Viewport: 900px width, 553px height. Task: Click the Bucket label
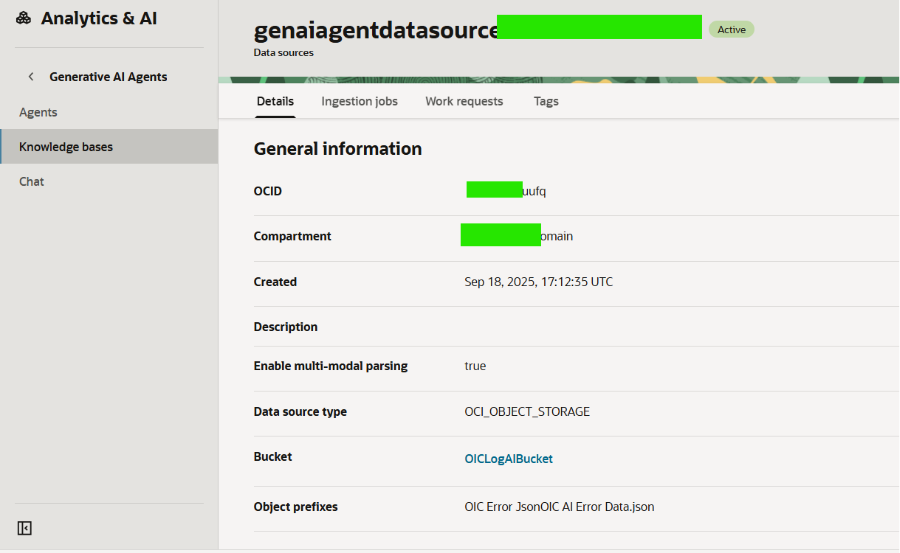coord(273,457)
